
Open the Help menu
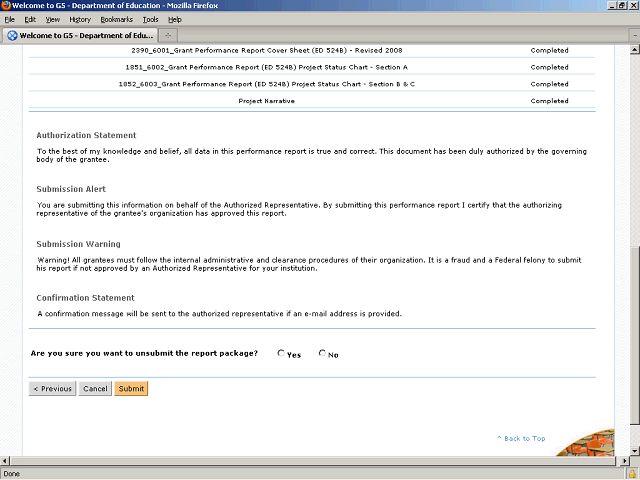175,20
